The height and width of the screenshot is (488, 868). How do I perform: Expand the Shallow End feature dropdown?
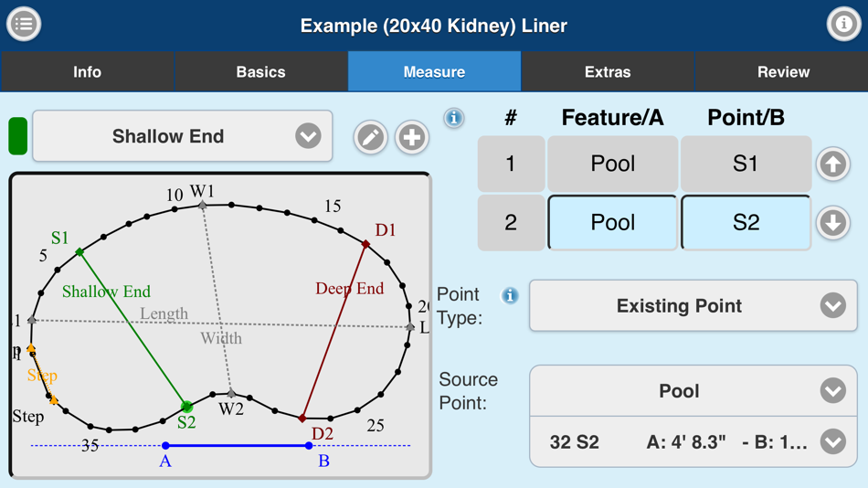point(183,136)
